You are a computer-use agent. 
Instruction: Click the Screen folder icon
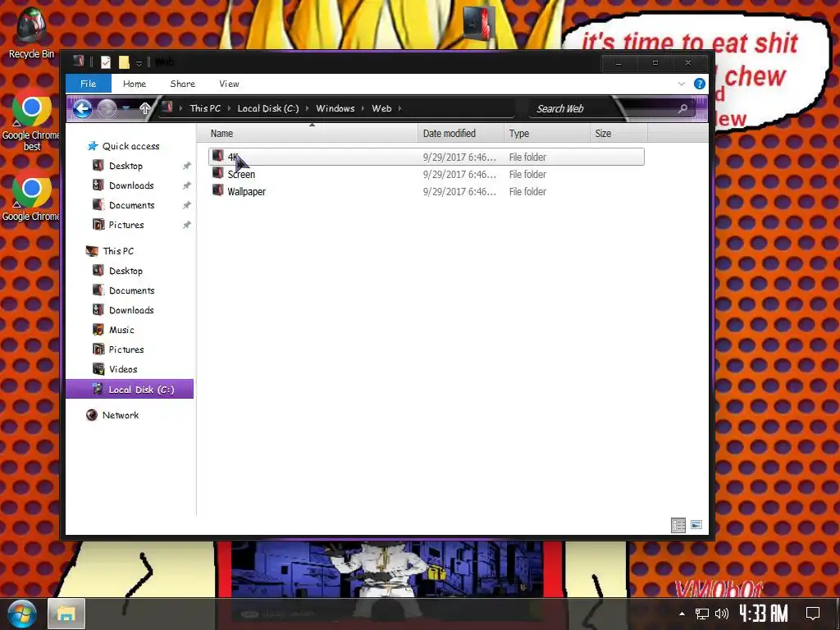(217, 173)
